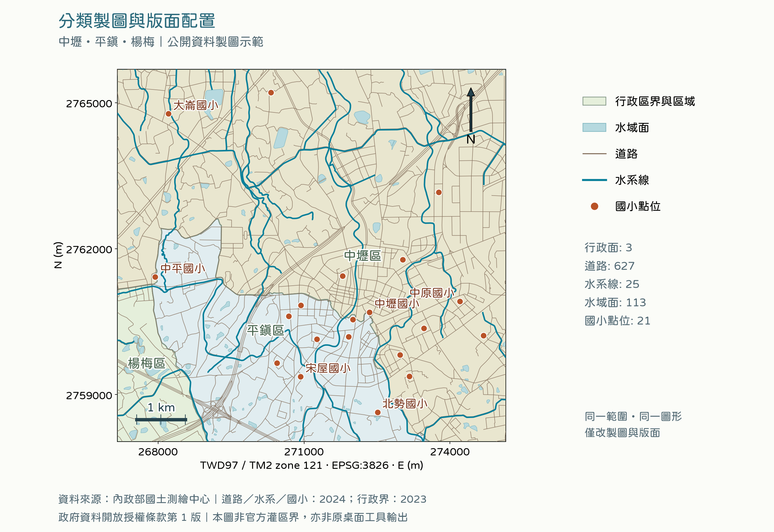Click the statistic 行政面: 3
Viewport: 774px width, 532px height.
coord(608,247)
